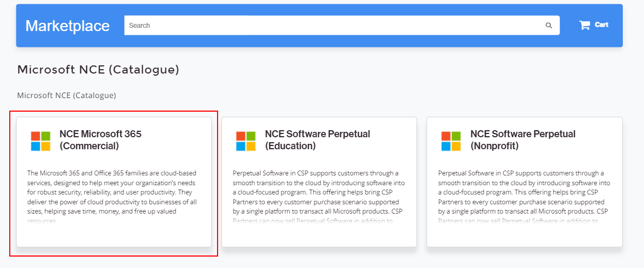Click the shopping cart icon
Viewport: 644px width, 268px height.
click(x=585, y=25)
